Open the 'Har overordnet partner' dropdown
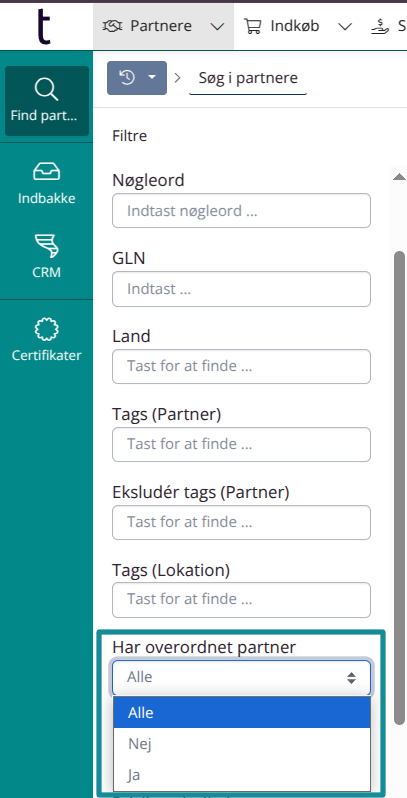 pos(241,677)
